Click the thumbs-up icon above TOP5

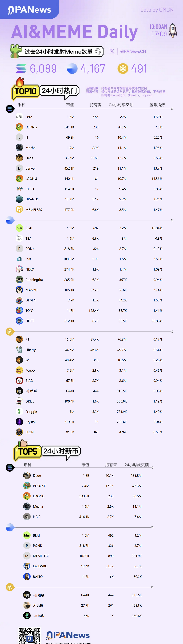click(23, 443)
